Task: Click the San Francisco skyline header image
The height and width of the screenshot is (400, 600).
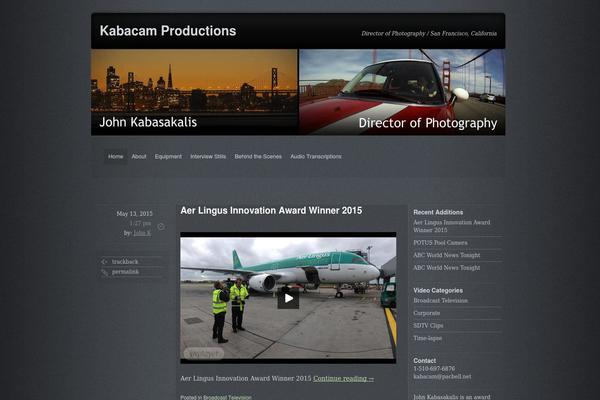Action: pyautogui.click(x=194, y=92)
